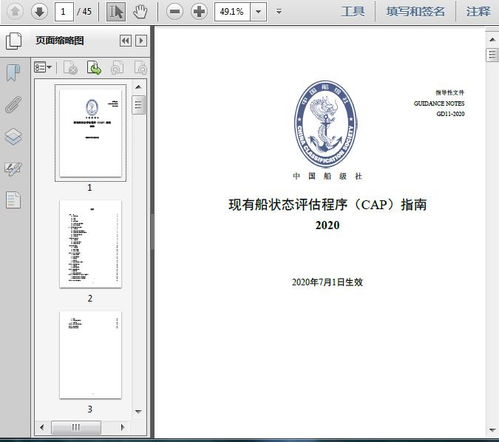This screenshot has height=442, width=499.
Task: Expand the panel with right-arrow button
Action: pyautogui.click(x=141, y=41)
